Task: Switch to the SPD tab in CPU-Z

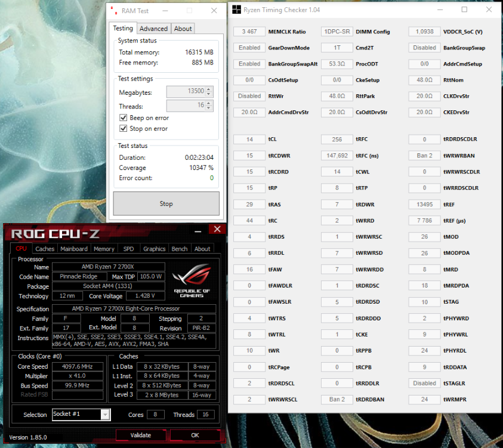Action: (128, 249)
